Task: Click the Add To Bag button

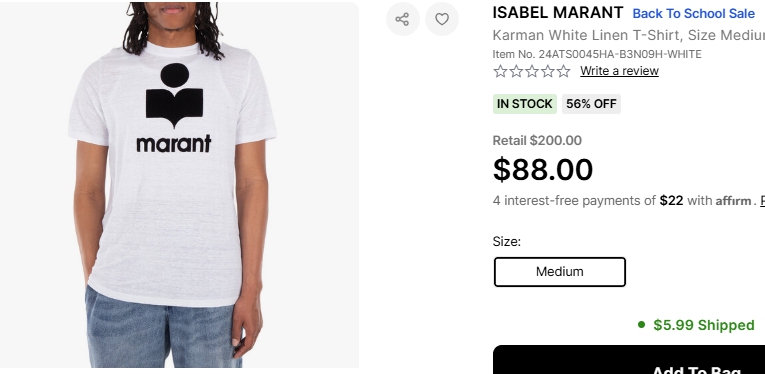Action: click(x=629, y=359)
